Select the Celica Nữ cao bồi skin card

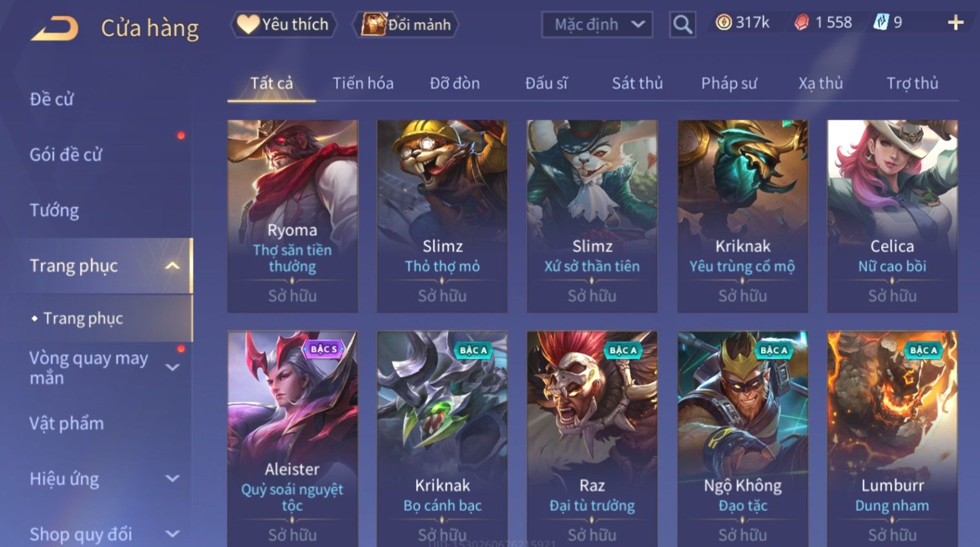pyautogui.click(x=892, y=216)
